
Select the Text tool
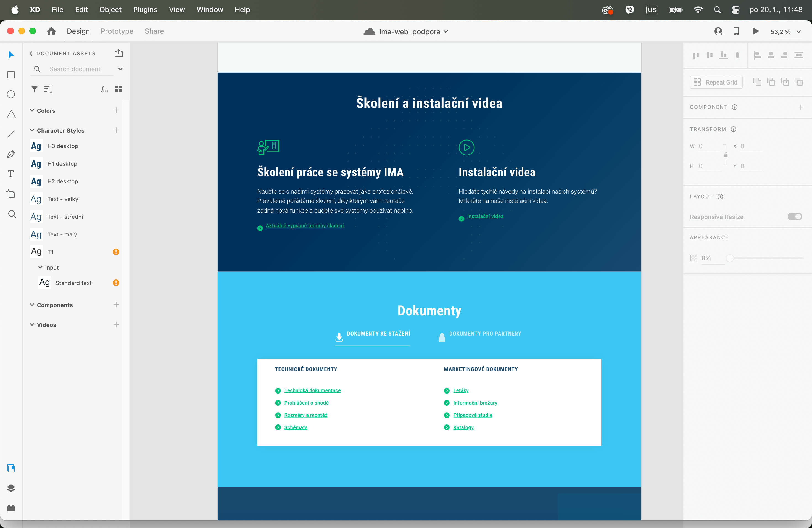click(11, 174)
